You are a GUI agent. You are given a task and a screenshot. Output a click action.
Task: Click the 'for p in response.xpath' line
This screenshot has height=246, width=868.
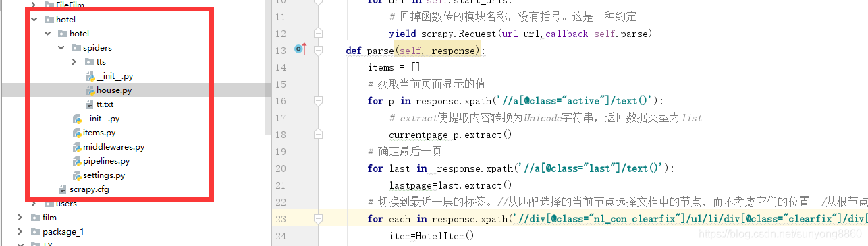516,101
